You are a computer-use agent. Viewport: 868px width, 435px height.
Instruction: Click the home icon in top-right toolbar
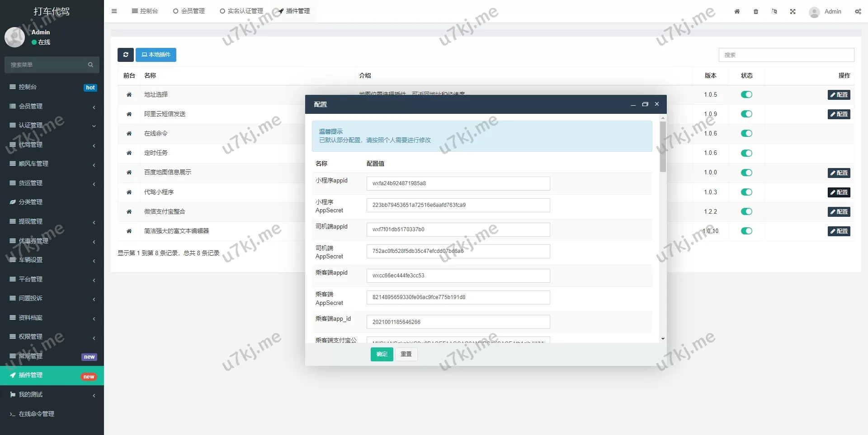[x=737, y=11]
